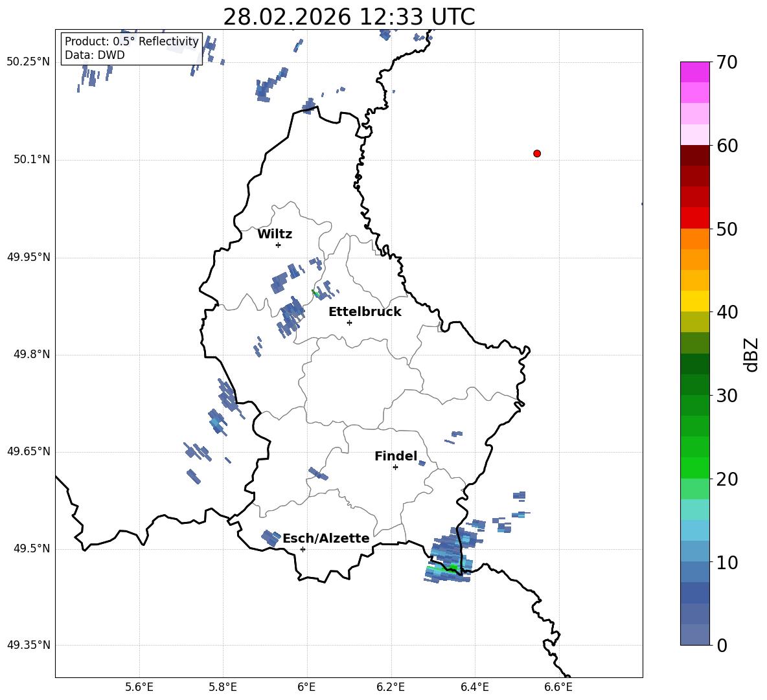Image resolution: width=767 pixels, height=700 pixels.
Task: Click the longitude label 6.2°E
Action: pyautogui.click(x=391, y=687)
